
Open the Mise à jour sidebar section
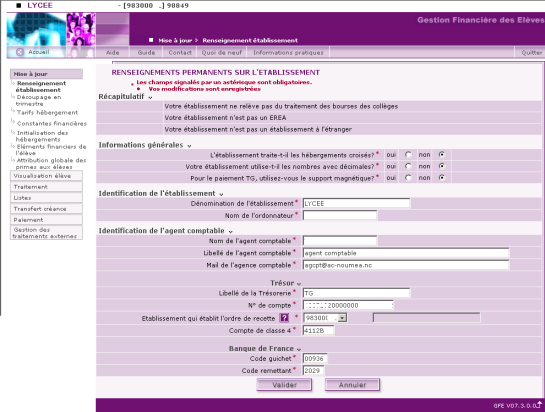click(x=47, y=74)
